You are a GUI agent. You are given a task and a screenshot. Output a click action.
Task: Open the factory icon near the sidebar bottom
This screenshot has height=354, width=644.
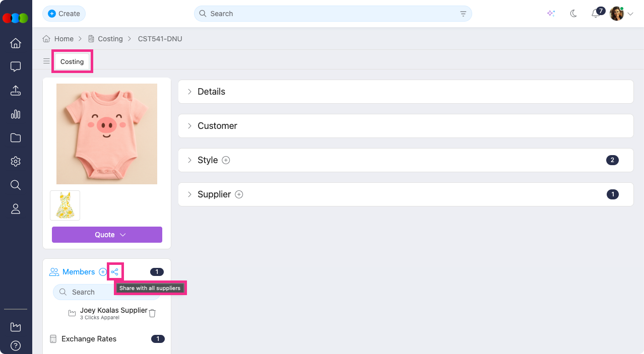click(x=16, y=327)
